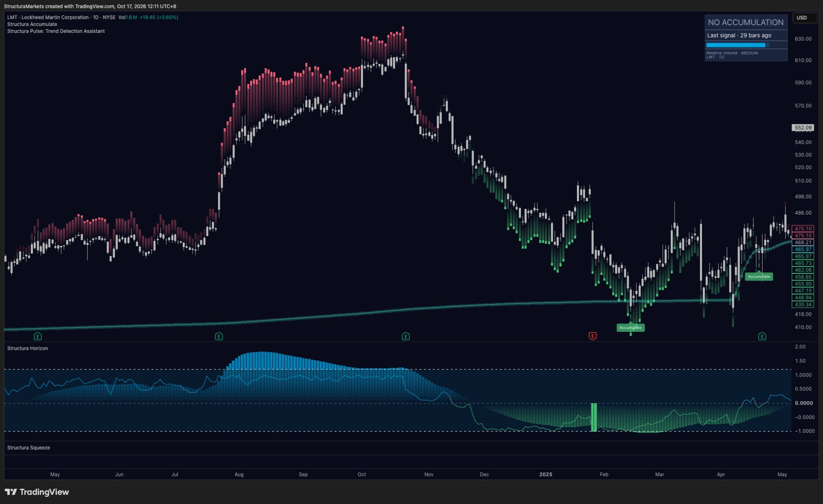Click the 455.90 green price label

tap(803, 284)
